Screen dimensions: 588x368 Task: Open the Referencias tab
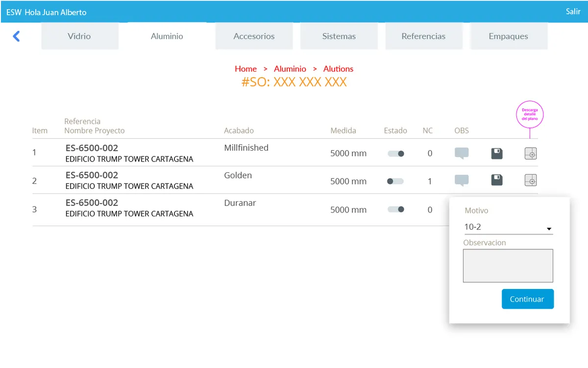tap(424, 36)
